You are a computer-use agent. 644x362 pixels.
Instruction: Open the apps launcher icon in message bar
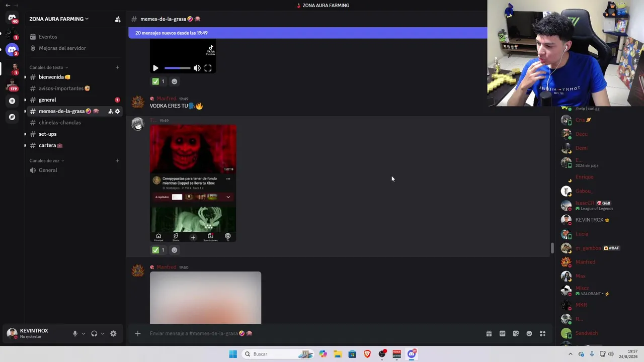coord(543,333)
